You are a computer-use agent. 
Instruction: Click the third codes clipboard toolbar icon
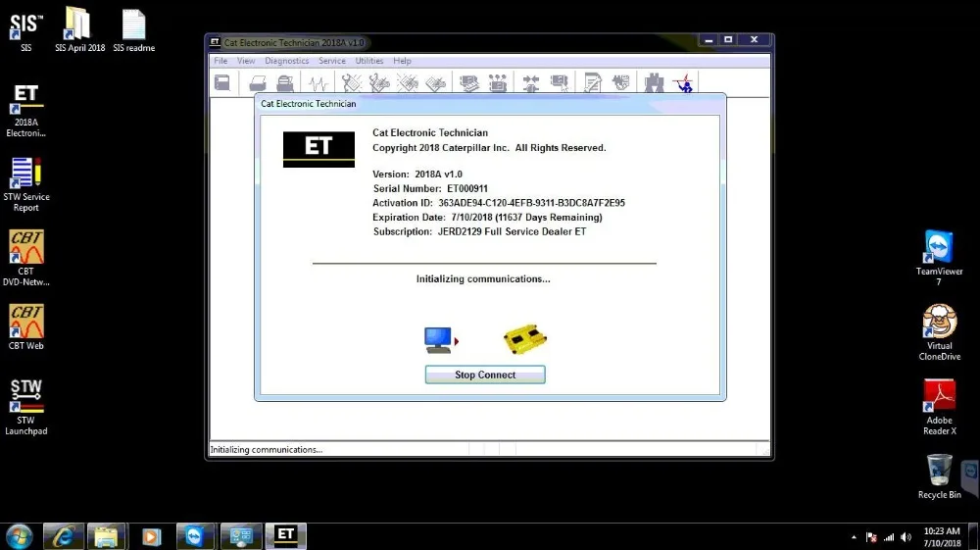[408, 82]
